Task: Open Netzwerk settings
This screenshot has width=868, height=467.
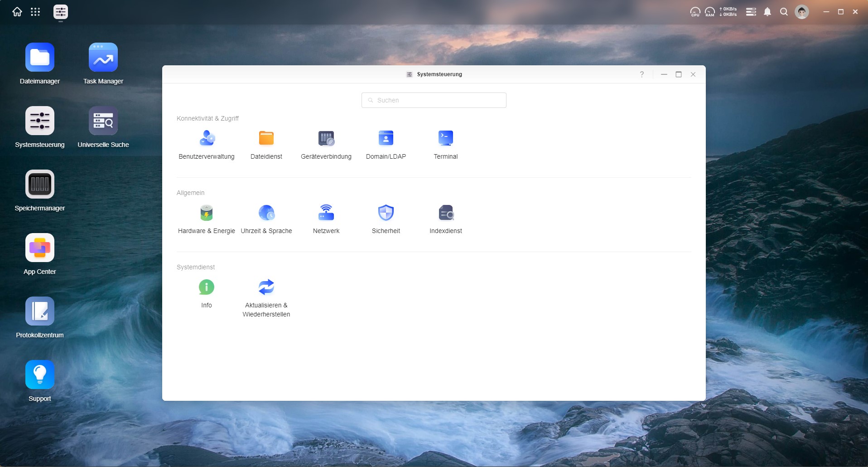Action: coord(326,213)
